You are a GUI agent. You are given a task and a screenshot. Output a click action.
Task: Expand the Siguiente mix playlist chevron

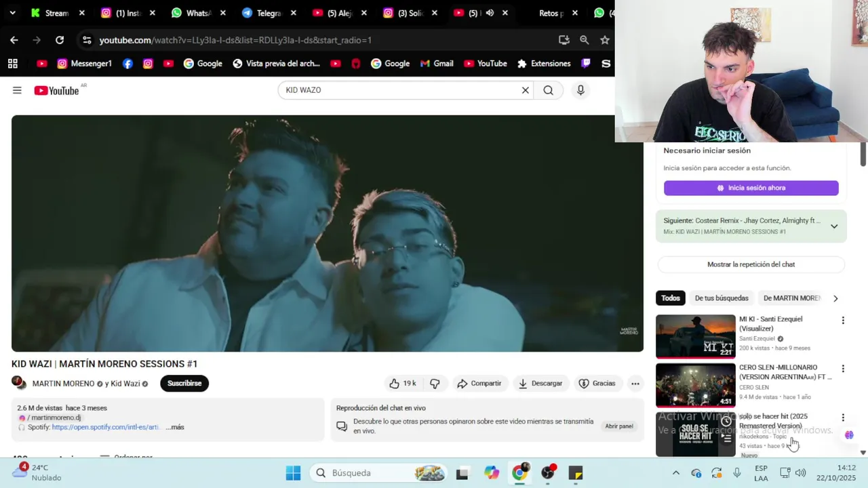click(834, 226)
